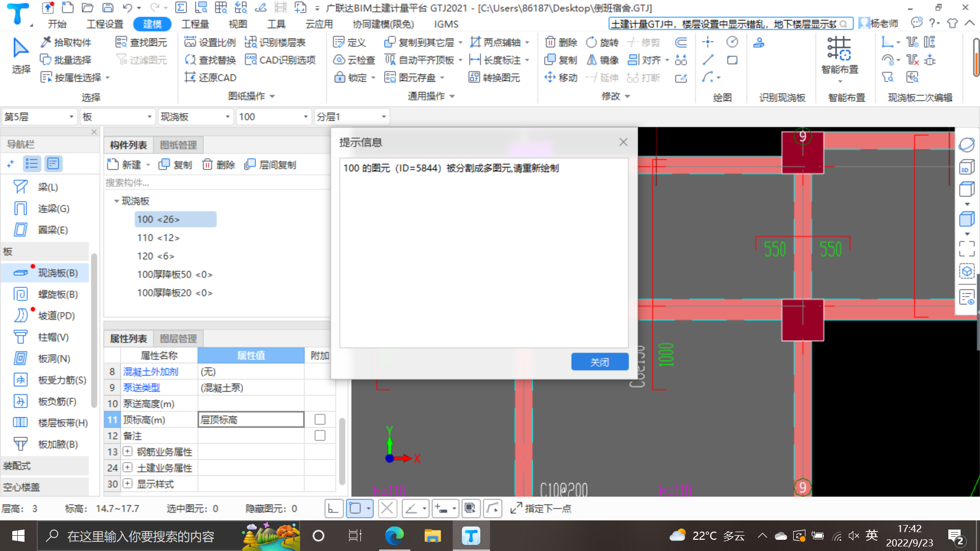The width and height of the screenshot is (980, 551).
Task: Run 云检查 cloud check
Action: click(x=354, y=60)
